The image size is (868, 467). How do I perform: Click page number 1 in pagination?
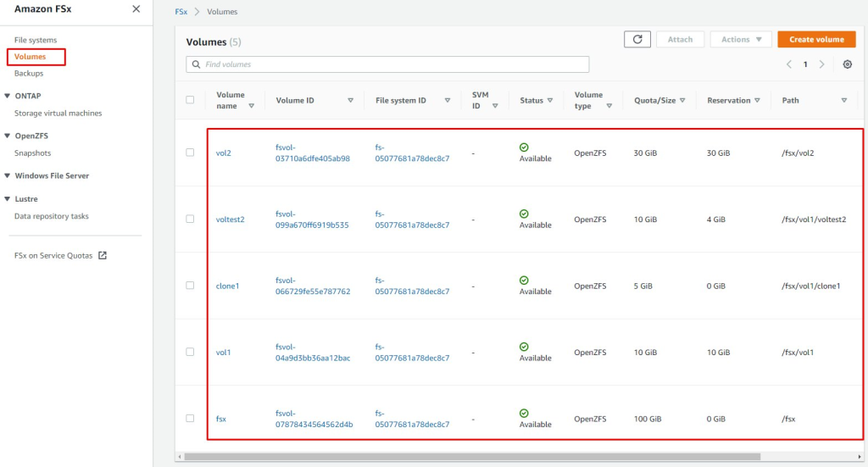[805, 64]
